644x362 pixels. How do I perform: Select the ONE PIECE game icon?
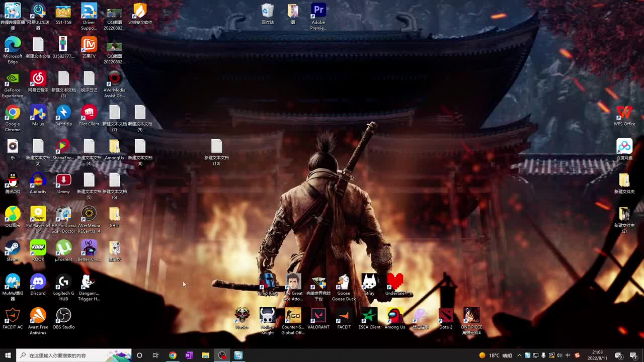471,321
